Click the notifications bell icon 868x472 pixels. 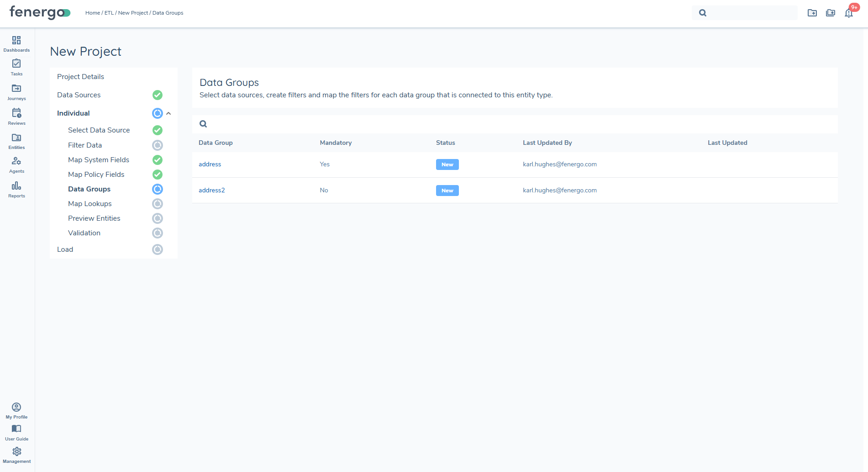click(848, 13)
